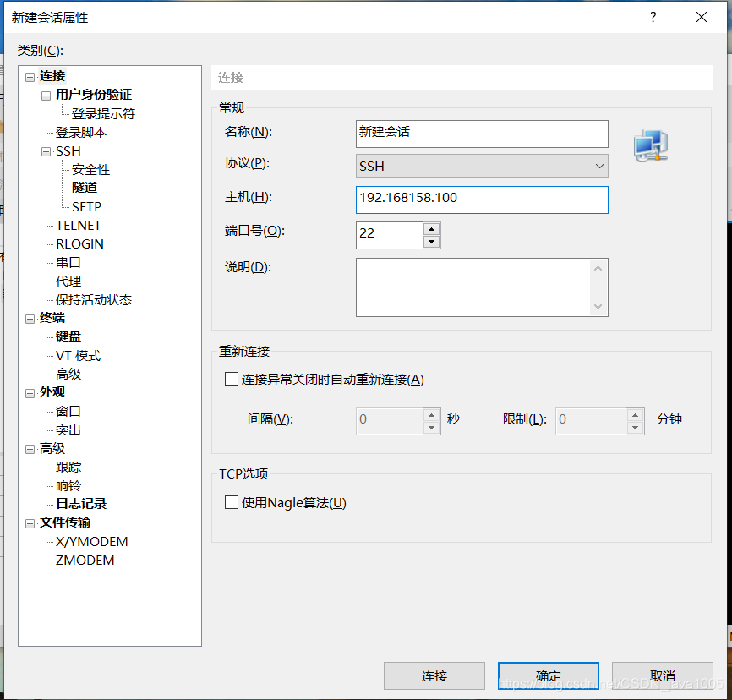Select TELNET tree item

click(x=79, y=225)
